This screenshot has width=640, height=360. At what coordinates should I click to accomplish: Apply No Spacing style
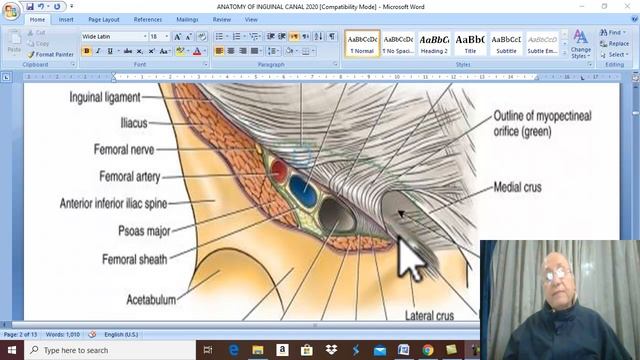398,43
